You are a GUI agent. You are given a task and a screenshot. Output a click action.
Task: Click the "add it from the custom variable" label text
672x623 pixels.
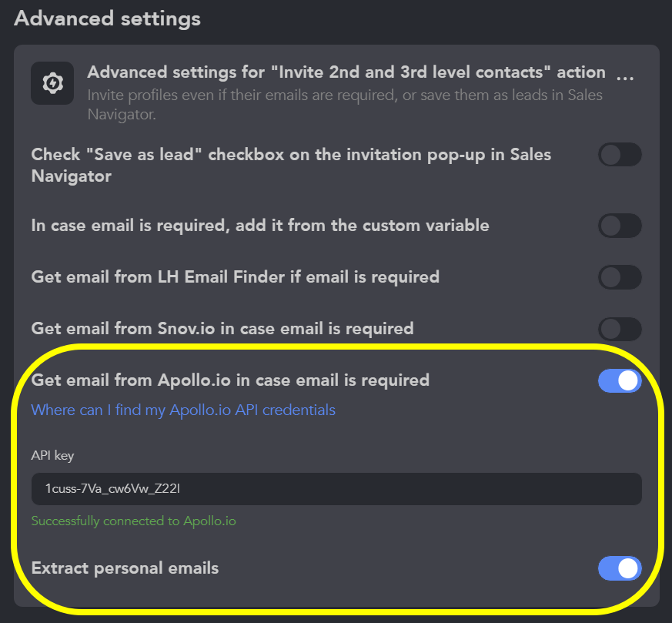(260, 226)
